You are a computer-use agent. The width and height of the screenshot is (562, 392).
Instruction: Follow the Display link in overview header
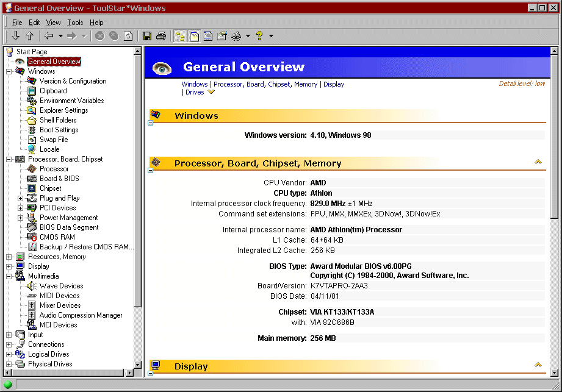click(x=334, y=84)
